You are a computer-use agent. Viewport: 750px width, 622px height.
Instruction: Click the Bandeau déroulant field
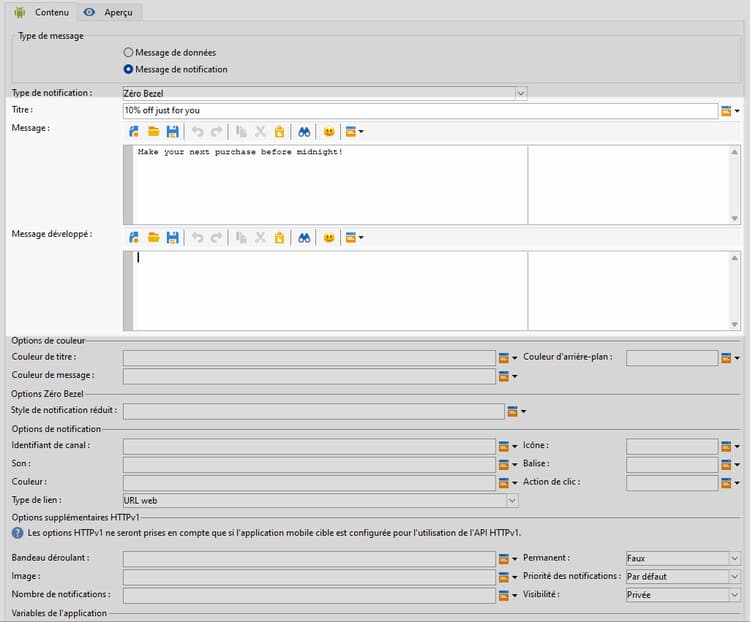coord(309,558)
